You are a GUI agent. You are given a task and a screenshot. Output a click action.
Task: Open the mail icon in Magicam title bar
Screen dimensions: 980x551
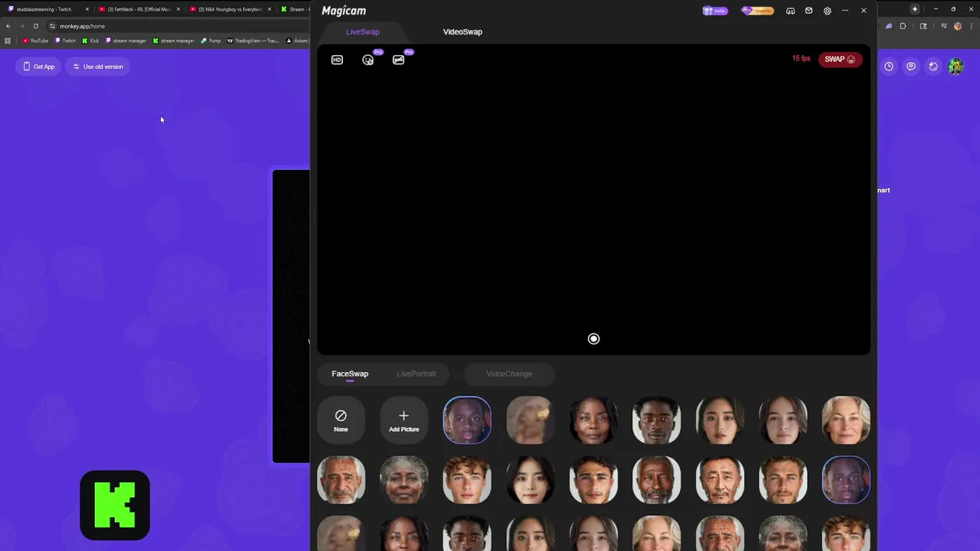(x=808, y=11)
